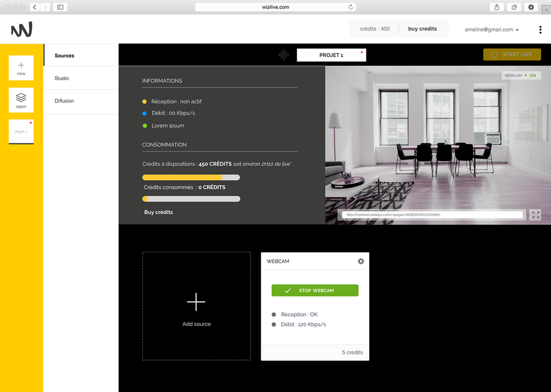Click the browser share icon

point(497,7)
